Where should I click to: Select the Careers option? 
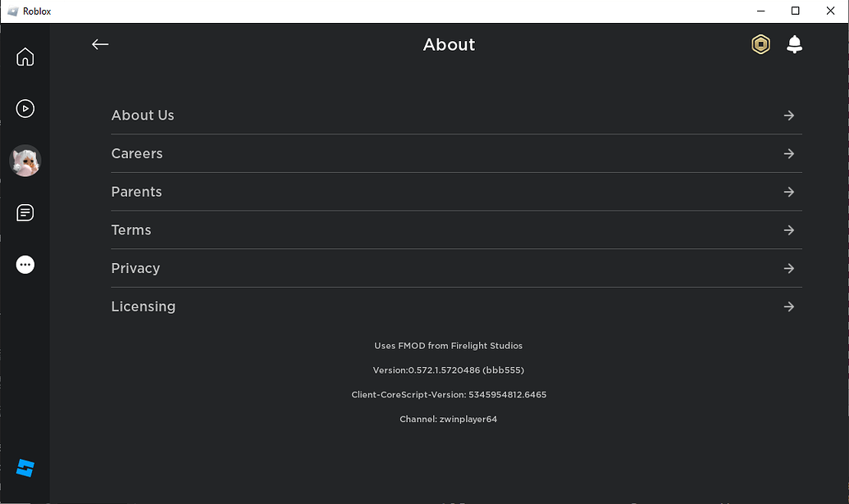click(x=136, y=153)
